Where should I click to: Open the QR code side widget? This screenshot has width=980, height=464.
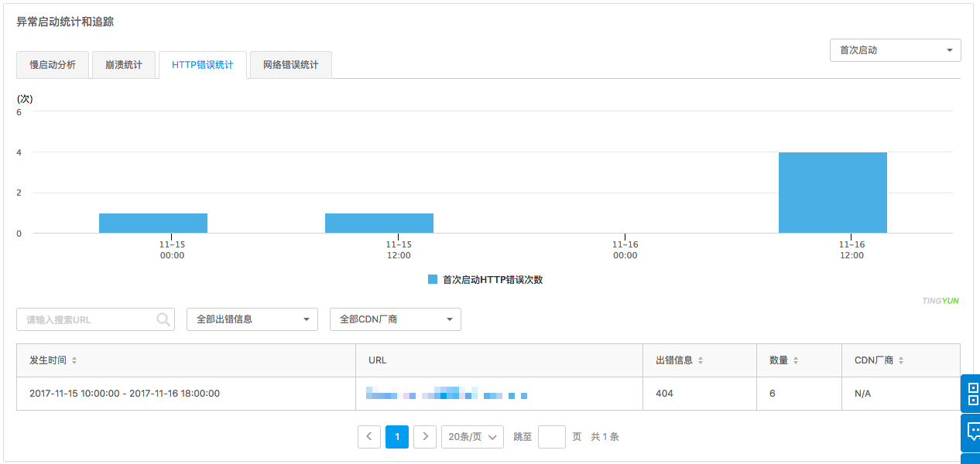(971, 393)
